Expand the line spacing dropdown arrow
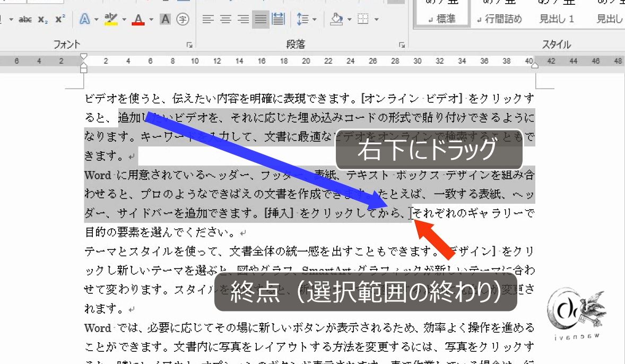 pyautogui.click(x=315, y=19)
